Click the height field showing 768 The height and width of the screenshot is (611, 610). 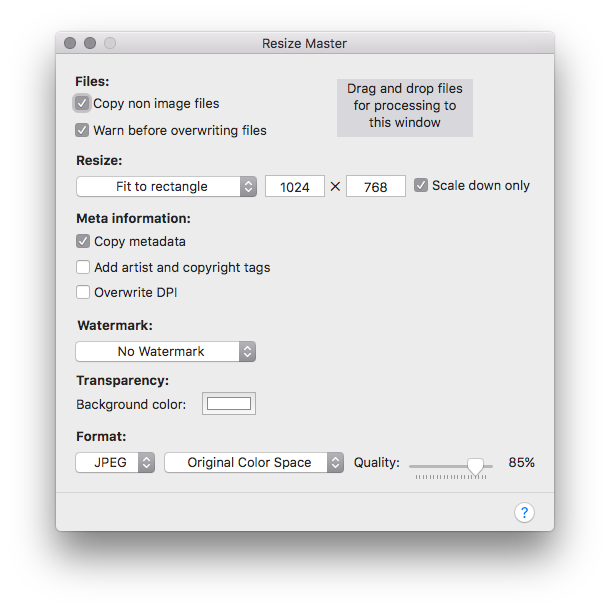(376, 186)
